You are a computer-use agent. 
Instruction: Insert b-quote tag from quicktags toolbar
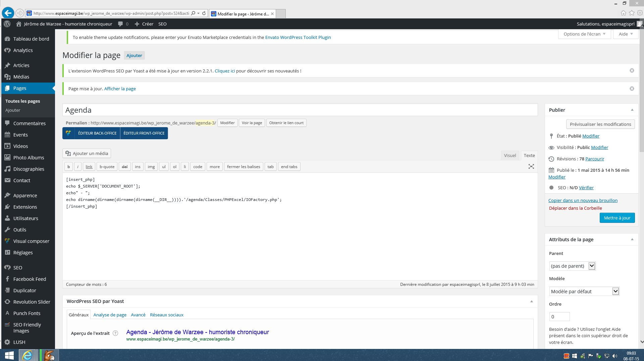107,166
